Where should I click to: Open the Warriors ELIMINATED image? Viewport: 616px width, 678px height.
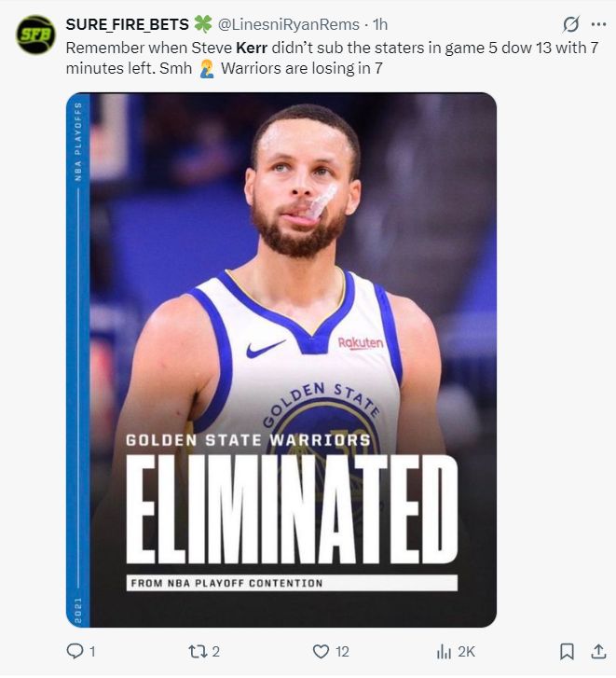(281, 359)
